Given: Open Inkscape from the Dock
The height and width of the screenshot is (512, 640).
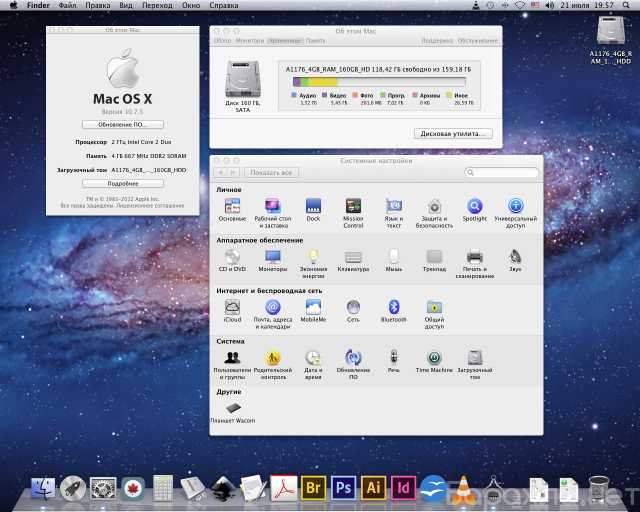Looking at the screenshot, I should tap(223, 488).
